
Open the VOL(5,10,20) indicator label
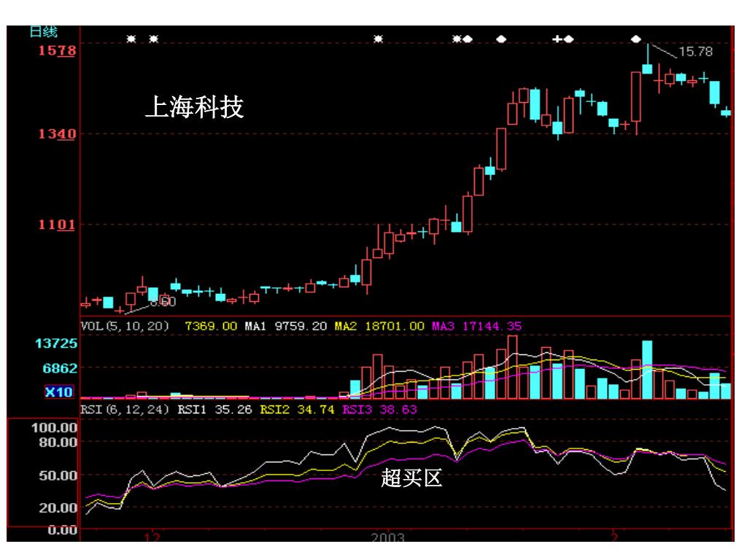124,326
